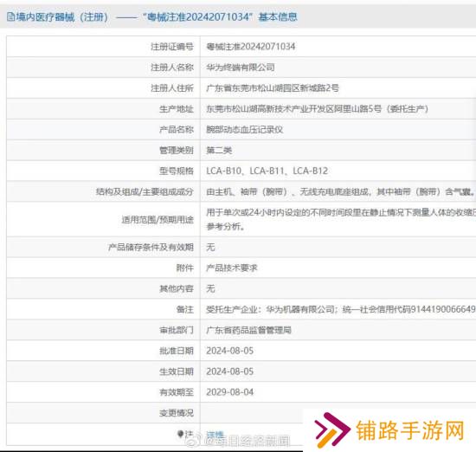476x452 pixels.
Task: Click the 附件 label
Action: [x=185, y=268]
